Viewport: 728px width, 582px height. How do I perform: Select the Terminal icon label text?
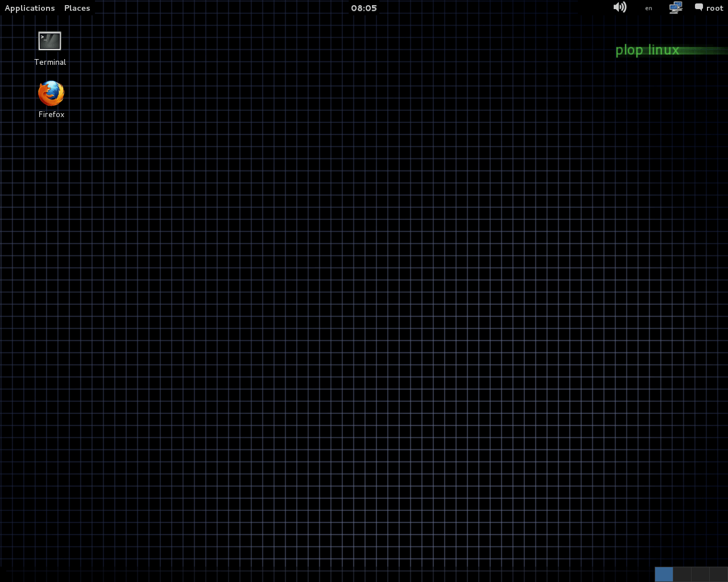[49, 62]
